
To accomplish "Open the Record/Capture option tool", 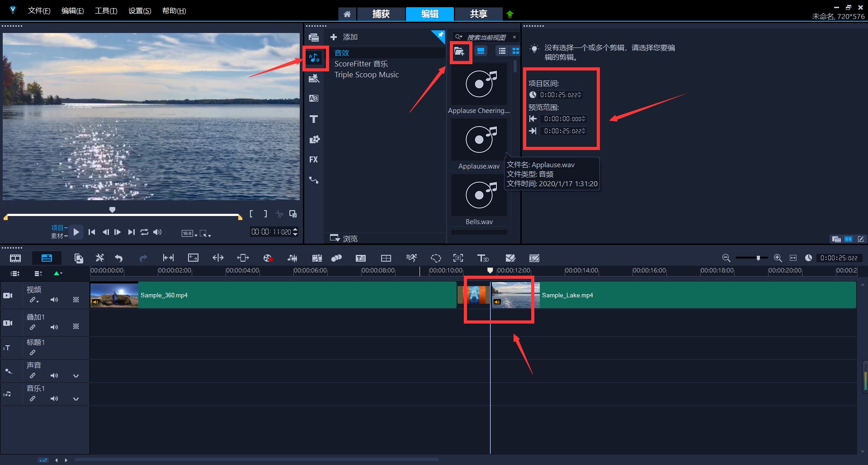I will point(268,258).
